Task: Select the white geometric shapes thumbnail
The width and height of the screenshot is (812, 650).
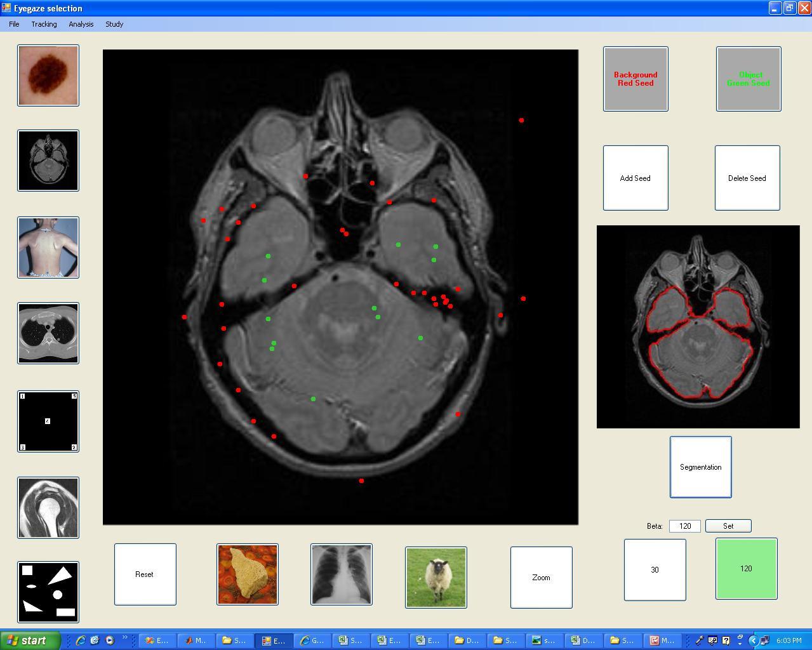Action: 48,592
